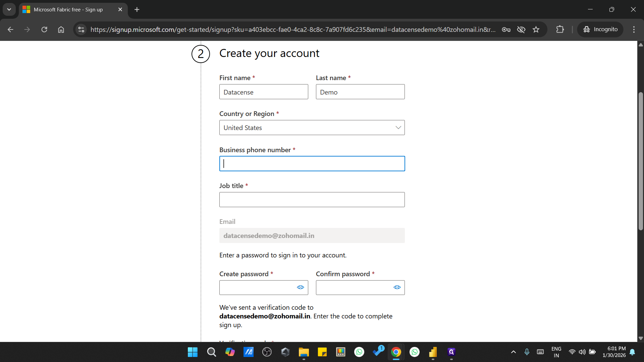Open the tab search chevron
Viewport: 644px width, 362px height.
point(9,9)
